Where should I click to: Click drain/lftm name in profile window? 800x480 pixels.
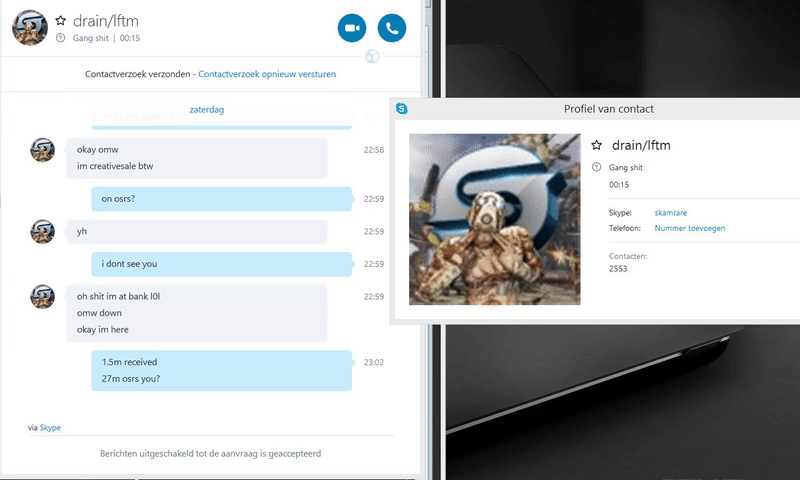[x=641, y=145]
